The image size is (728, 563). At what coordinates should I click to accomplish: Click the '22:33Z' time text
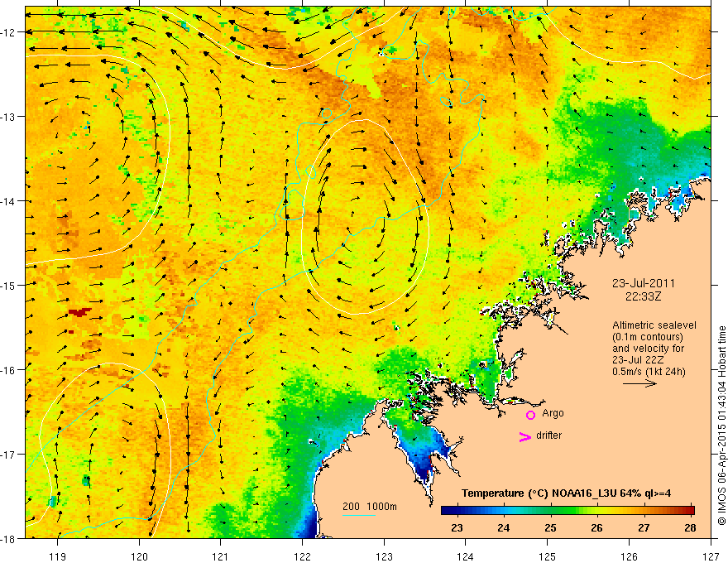(643, 296)
